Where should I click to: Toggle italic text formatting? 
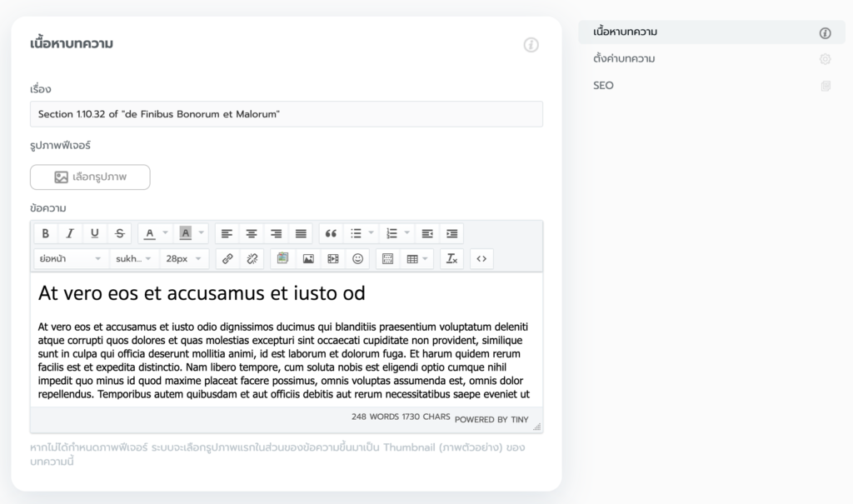tap(70, 233)
